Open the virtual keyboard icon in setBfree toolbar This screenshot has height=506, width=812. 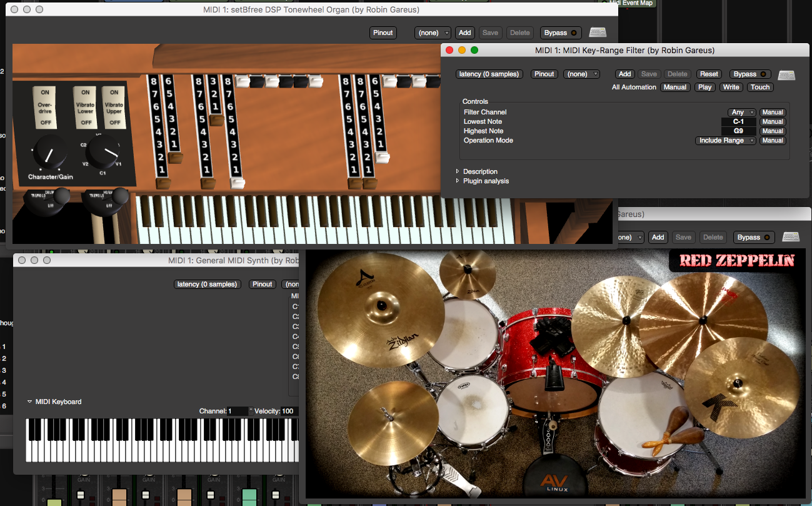pyautogui.click(x=598, y=33)
